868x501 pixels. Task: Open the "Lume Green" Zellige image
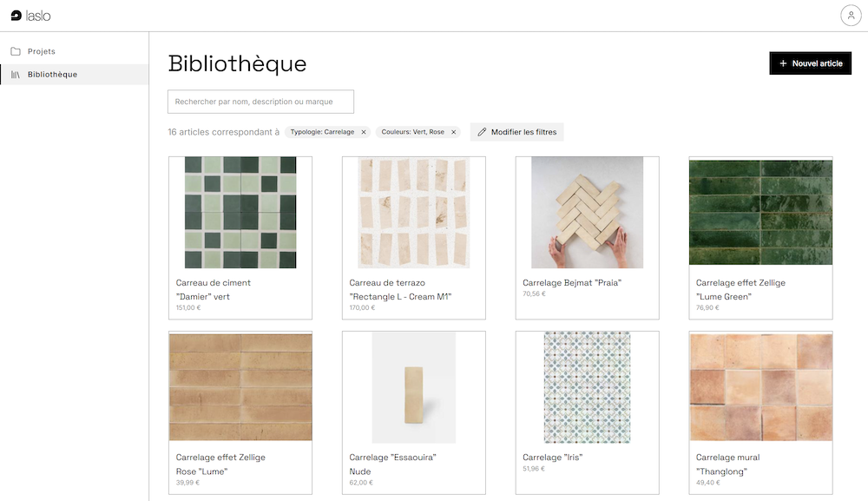(x=760, y=213)
